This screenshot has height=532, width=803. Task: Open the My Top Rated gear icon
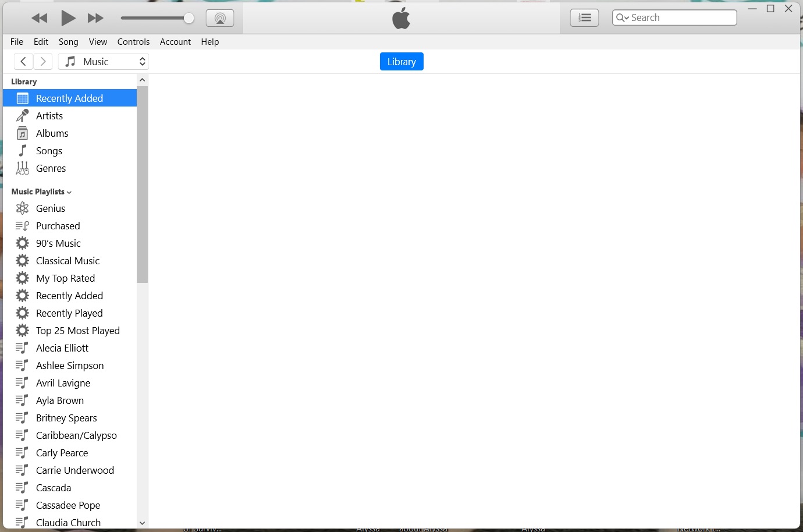23,278
